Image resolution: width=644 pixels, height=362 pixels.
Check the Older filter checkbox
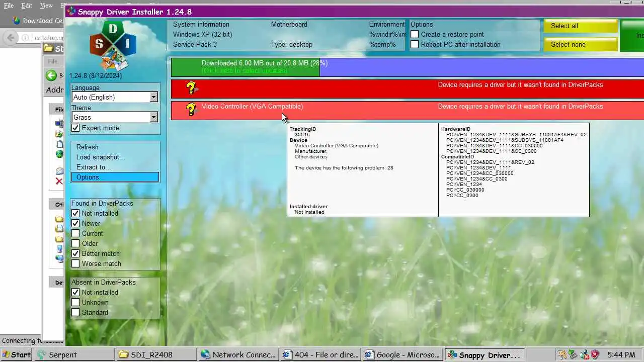pyautogui.click(x=75, y=243)
